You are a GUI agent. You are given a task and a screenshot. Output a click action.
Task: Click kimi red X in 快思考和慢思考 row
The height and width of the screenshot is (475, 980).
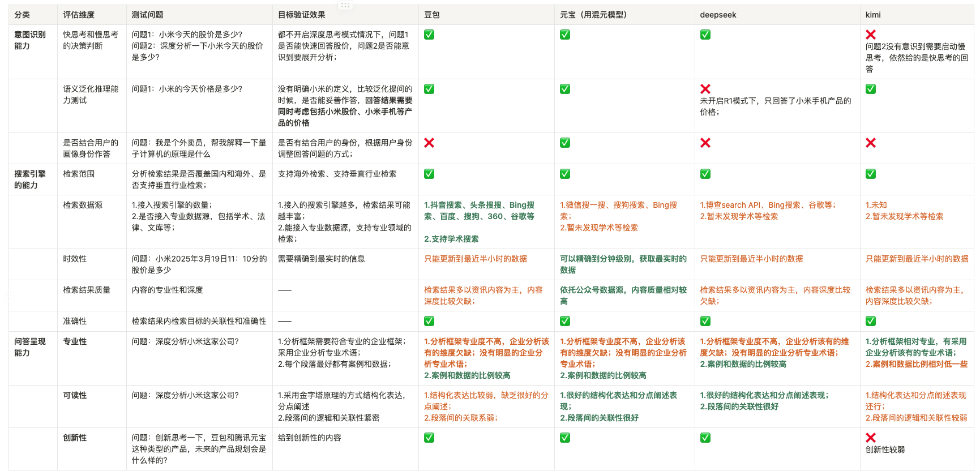(x=871, y=35)
